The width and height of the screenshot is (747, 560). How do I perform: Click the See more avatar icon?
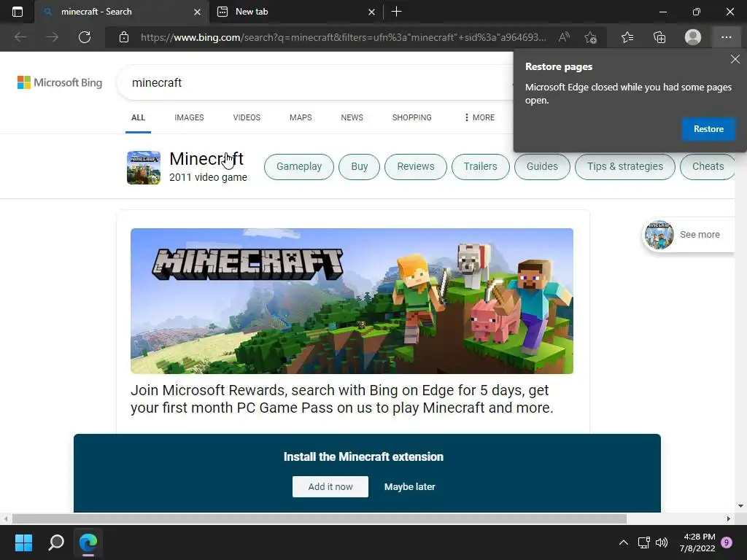tap(659, 235)
